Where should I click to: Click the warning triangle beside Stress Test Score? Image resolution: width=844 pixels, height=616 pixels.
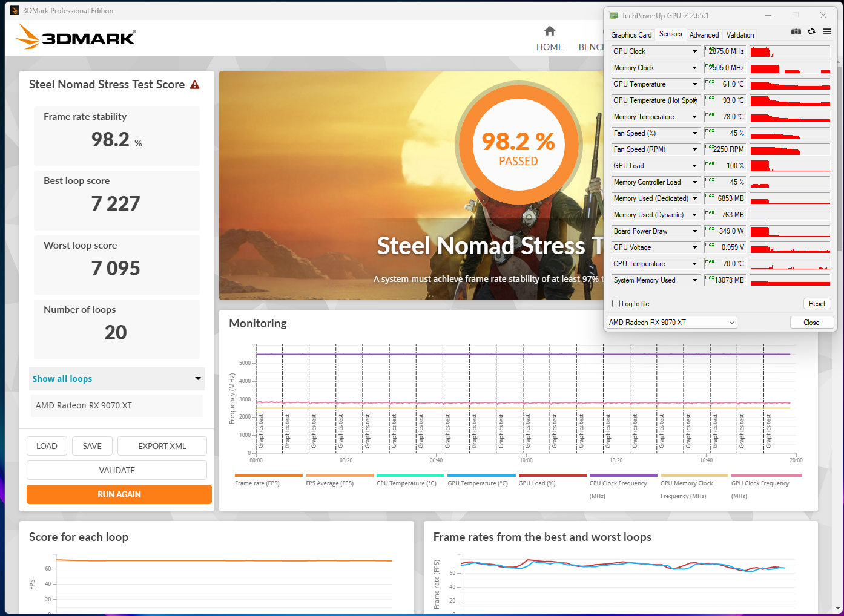(x=195, y=85)
